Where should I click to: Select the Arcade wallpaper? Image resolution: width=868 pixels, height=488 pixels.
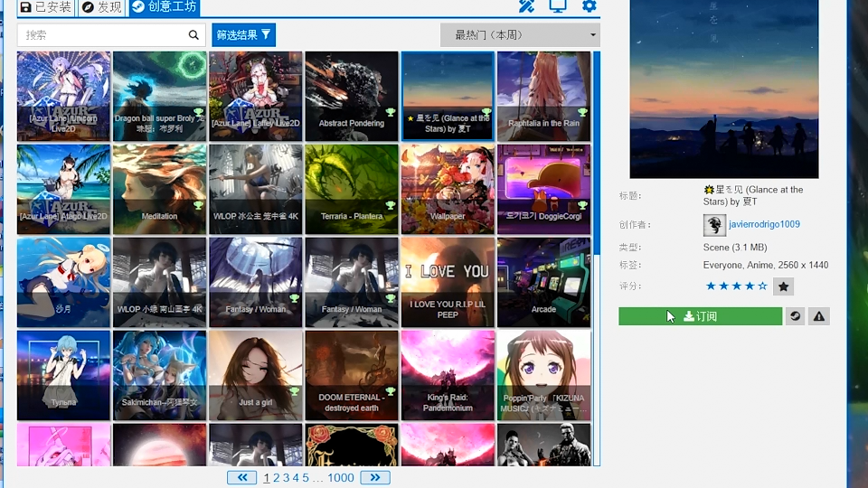[543, 282]
